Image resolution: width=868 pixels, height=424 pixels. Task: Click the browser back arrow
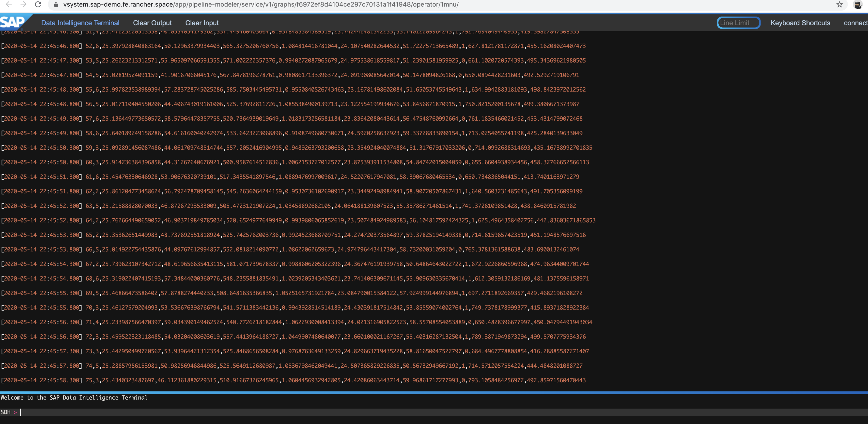pyautogui.click(x=9, y=4)
